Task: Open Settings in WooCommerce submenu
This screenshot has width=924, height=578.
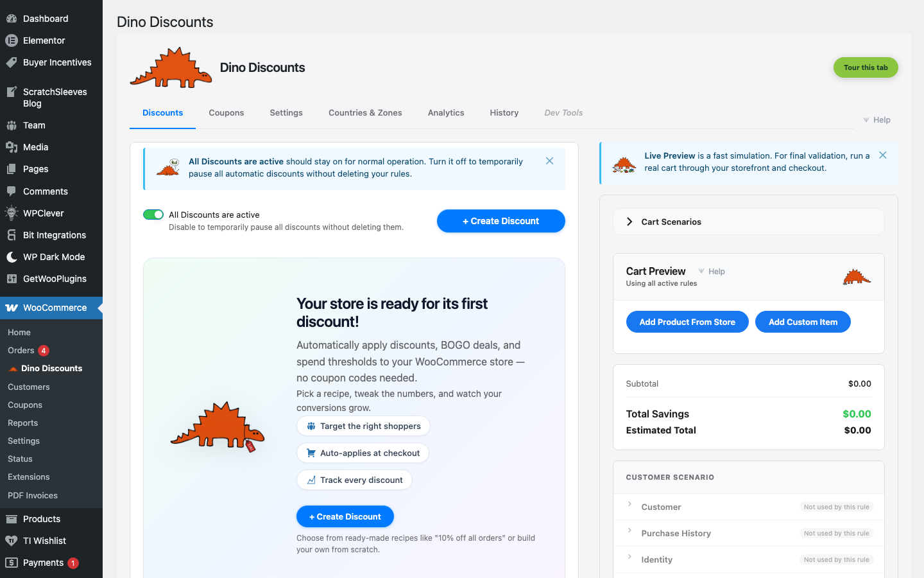Action: 24,441
